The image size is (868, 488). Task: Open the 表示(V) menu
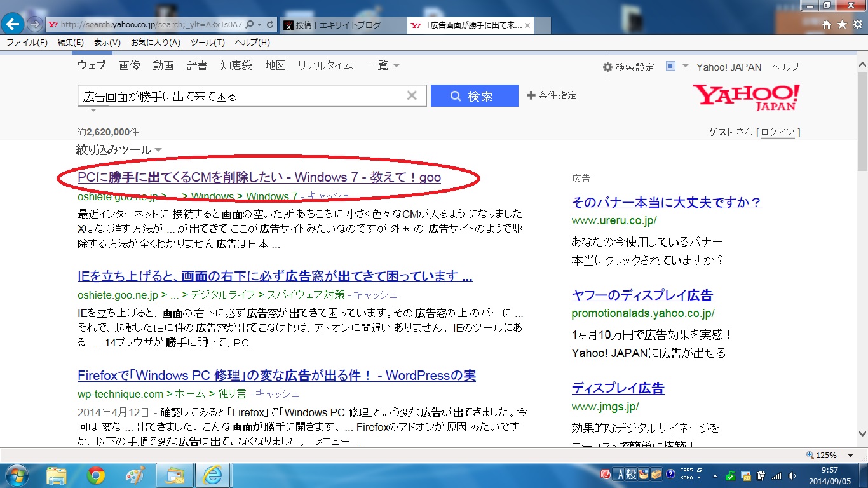click(107, 43)
